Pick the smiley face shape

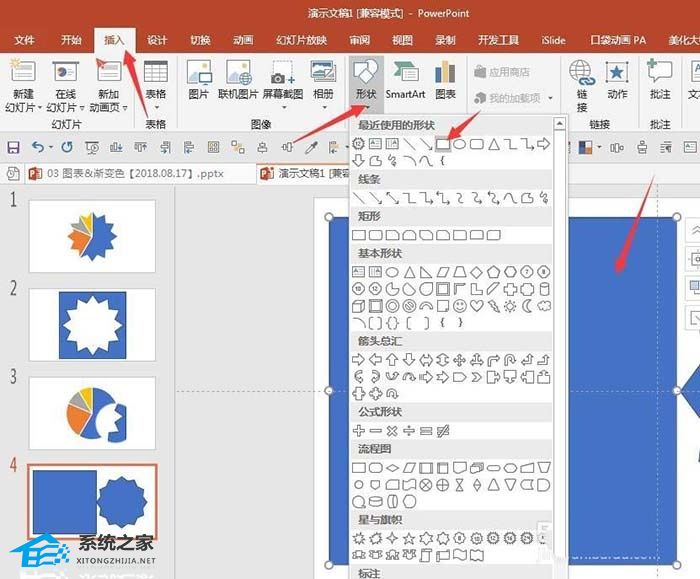click(460, 306)
